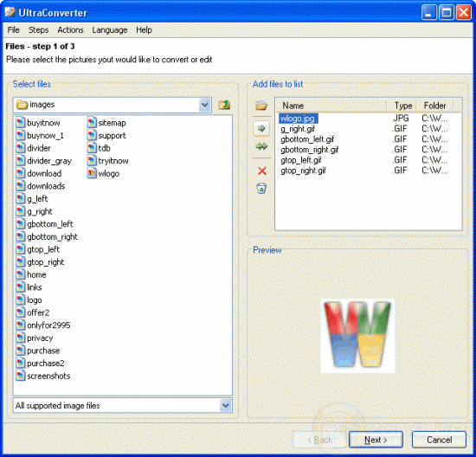
Task: Select the download file icon
Action: pos(21,173)
